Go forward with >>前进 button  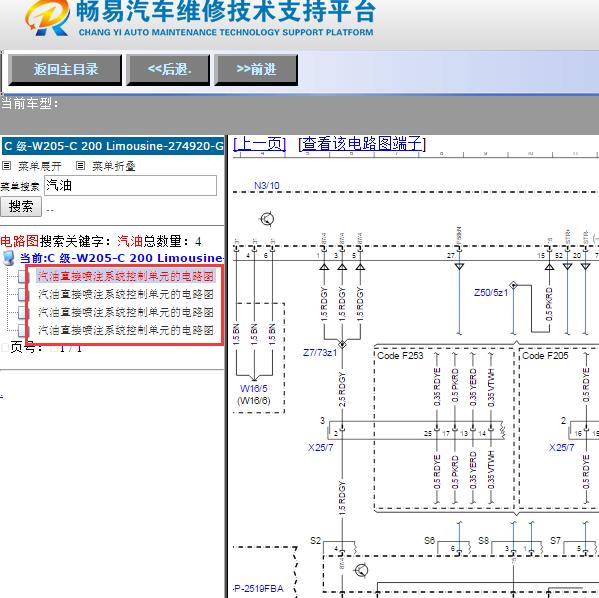256,70
